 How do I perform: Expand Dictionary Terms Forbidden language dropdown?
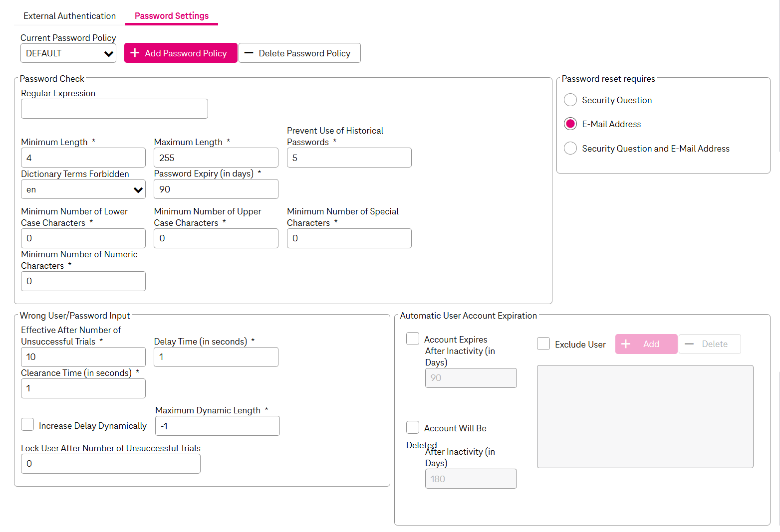pyautogui.click(x=83, y=189)
